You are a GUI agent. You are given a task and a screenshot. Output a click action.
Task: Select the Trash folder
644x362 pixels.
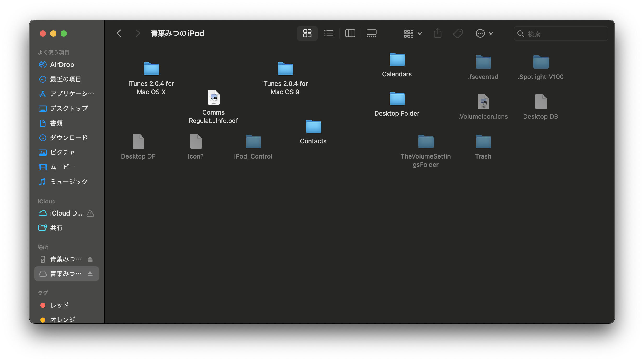click(x=483, y=147)
